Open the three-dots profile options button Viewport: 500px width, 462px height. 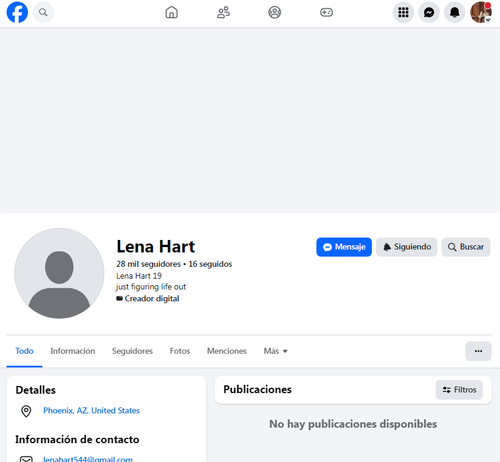click(478, 351)
